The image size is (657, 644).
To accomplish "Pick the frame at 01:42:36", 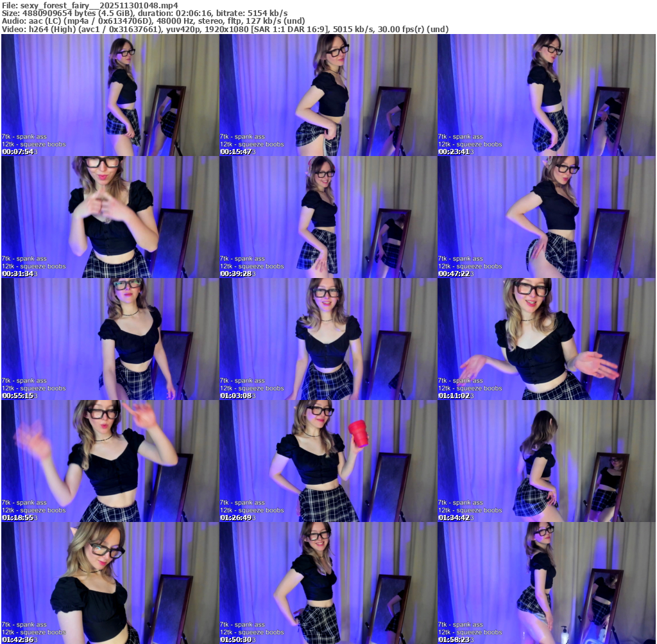I will pyautogui.click(x=110, y=583).
